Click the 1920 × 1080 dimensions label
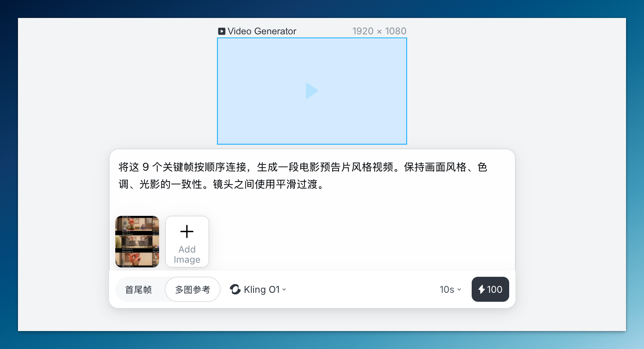 point(379,31)
